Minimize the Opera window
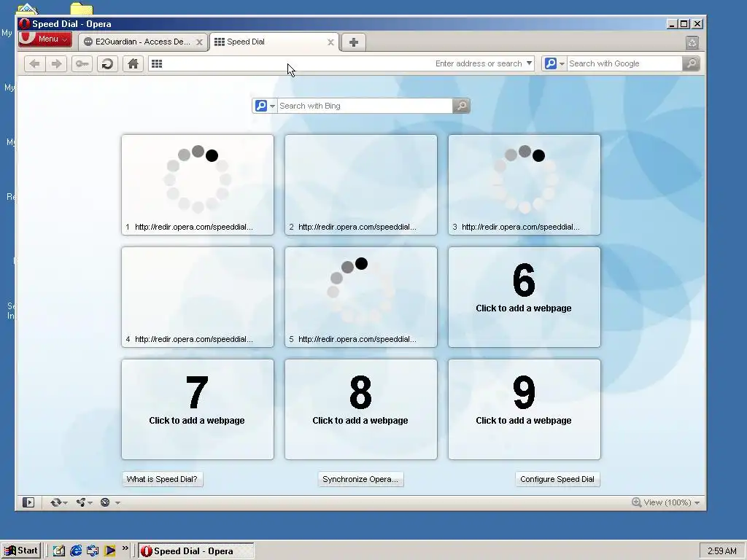Screen dimensions: 747x560 click(672, 24)
